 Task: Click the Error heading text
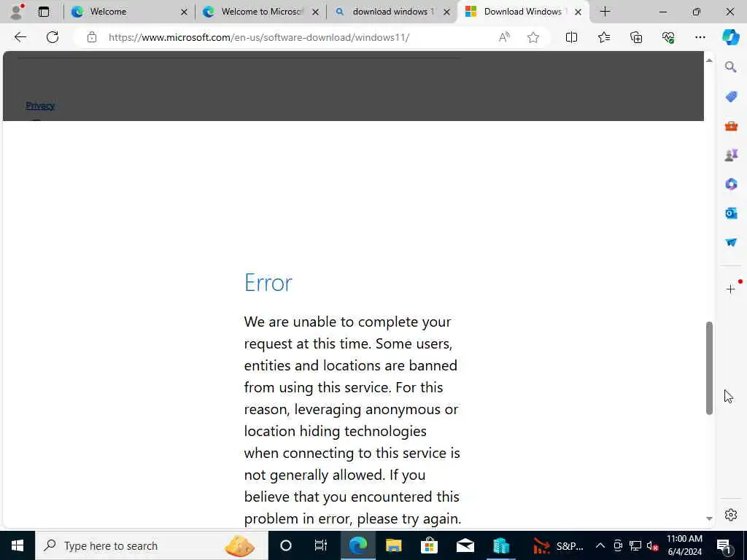268,282
